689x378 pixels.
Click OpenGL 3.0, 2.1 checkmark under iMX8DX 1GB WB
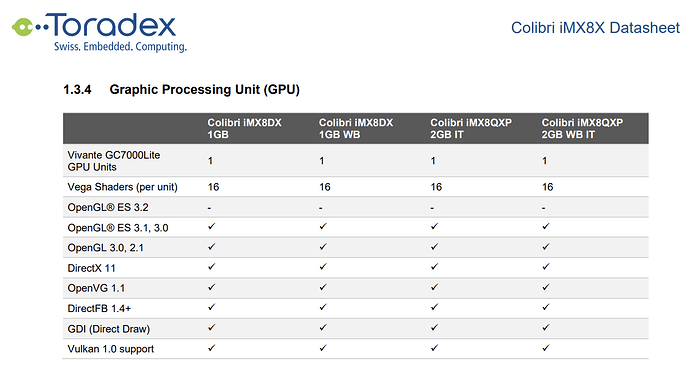pyautogui.click(x=323, y=247)
